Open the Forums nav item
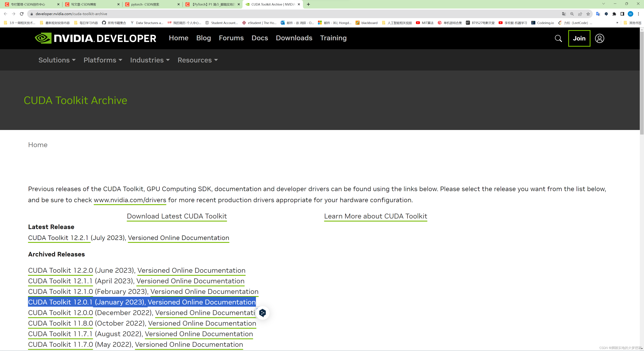 click(x=231, y=38)
